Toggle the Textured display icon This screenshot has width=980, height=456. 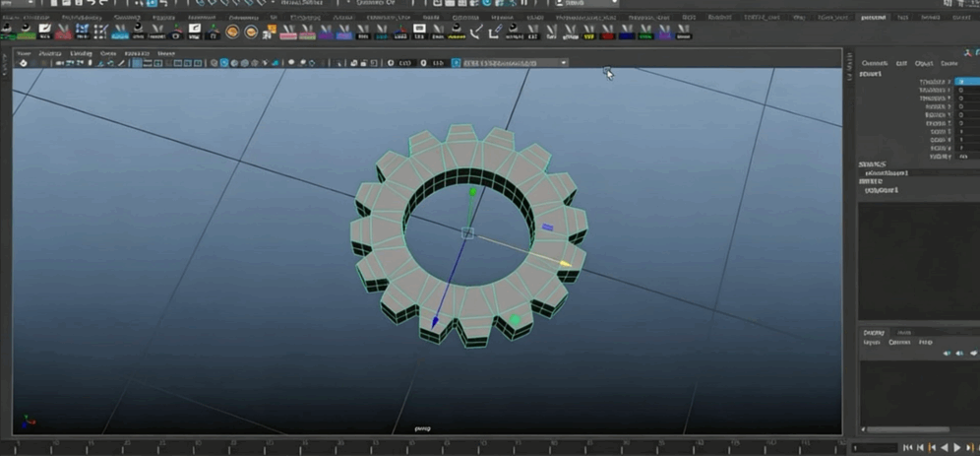255,63
